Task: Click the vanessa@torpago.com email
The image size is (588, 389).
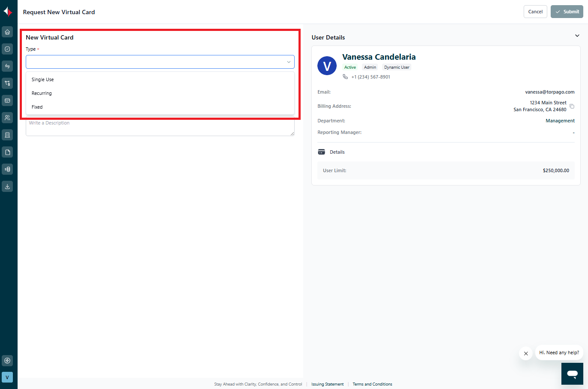Action: [x=550, y=92]
